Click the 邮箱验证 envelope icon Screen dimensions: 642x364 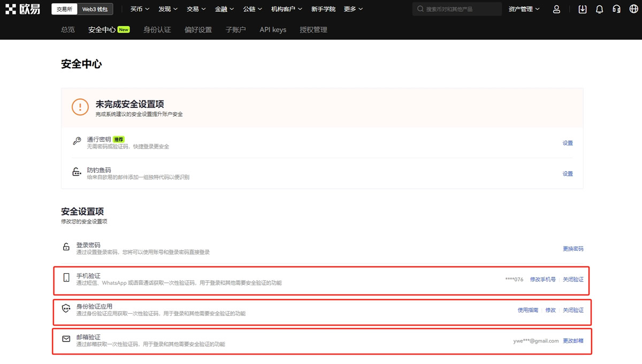[66, 338]
